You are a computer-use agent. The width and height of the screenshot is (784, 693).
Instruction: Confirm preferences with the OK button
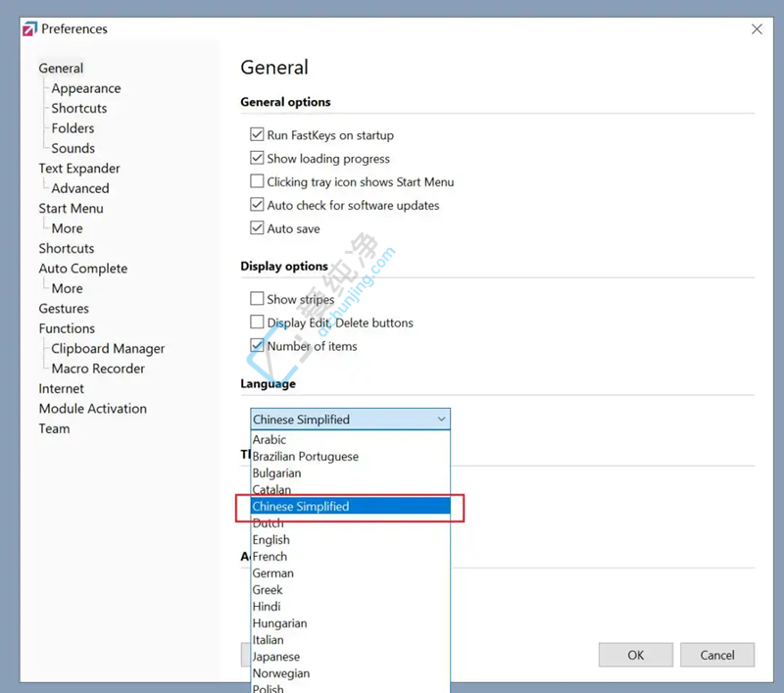pos(635,655)
